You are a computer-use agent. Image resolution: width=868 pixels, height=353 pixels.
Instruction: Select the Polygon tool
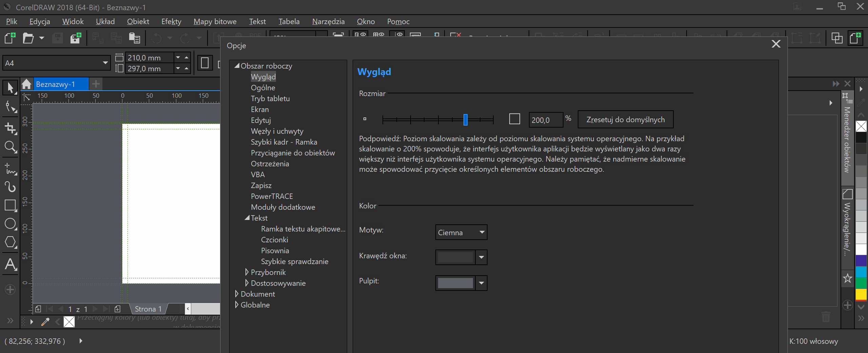(x=10, y=242)
